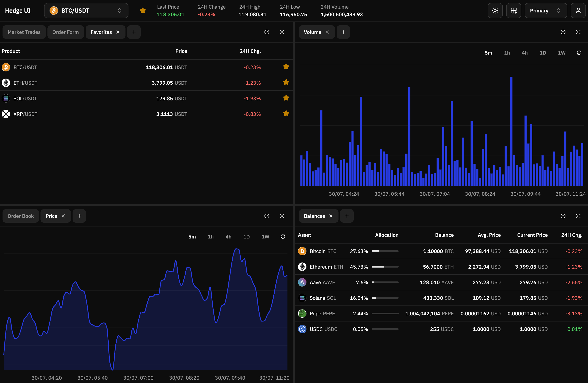Open the user account profile icon
The image size is (588, 383).
pos(578,11)
